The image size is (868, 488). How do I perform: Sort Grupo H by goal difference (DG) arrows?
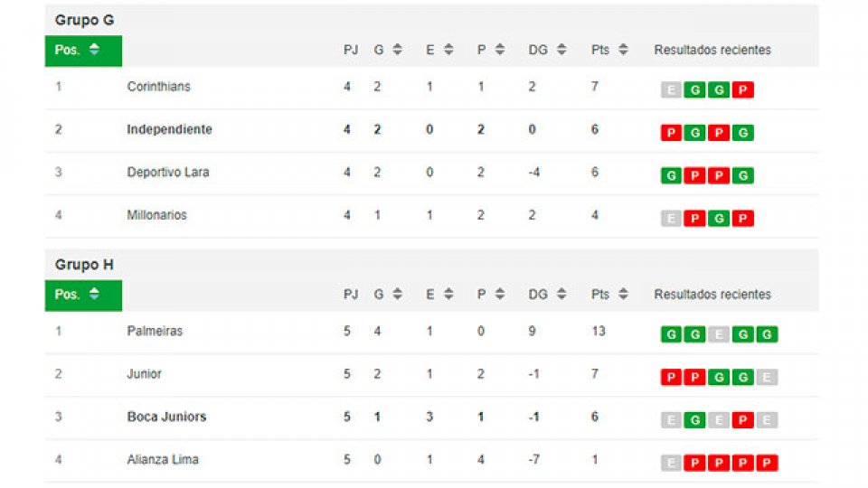coord(561,295)
